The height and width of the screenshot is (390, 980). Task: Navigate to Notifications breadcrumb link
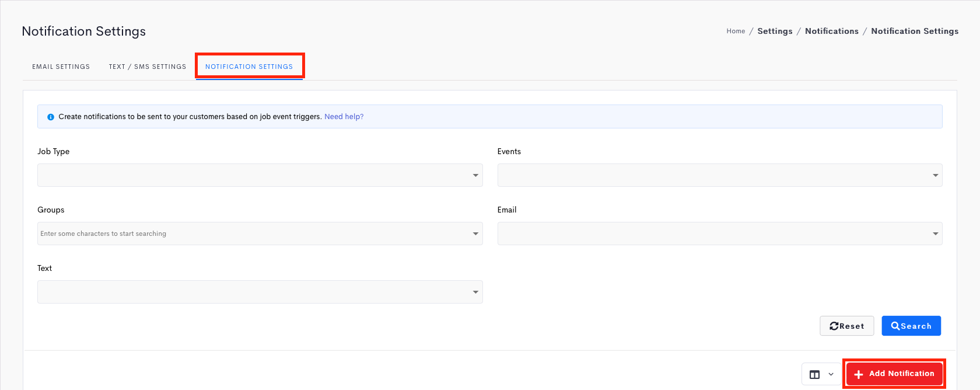(x=831, y=31)
